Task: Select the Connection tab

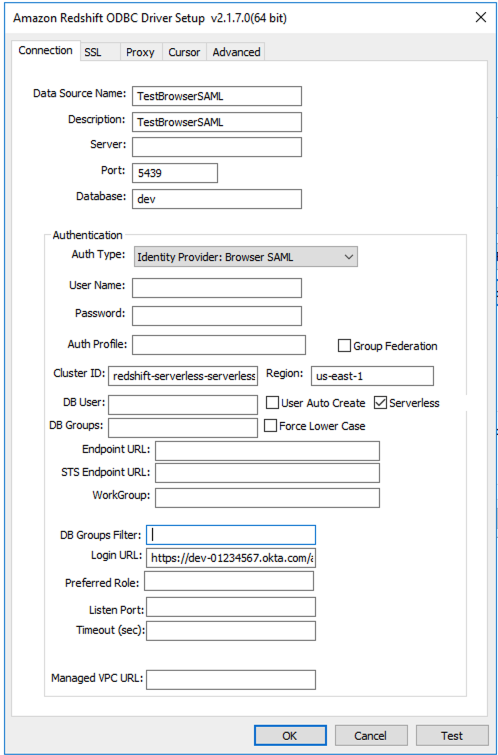Action: coord(45,51)
